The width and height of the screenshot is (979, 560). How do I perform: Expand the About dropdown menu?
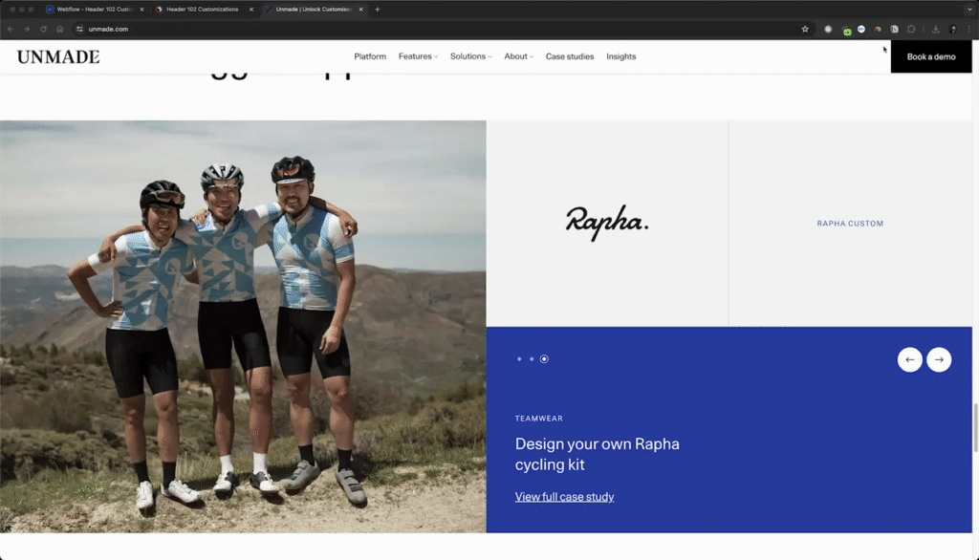(518, 56)
